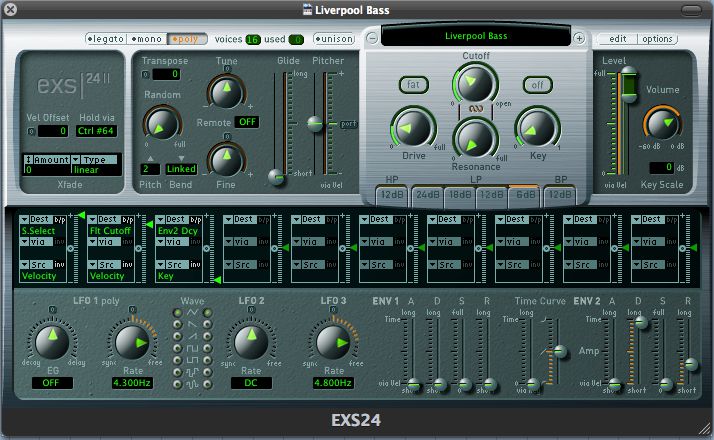714x440 pixels.
Task: Click the Xfade Amount up-down arrows icon
Action: click(x=28, y=160)
